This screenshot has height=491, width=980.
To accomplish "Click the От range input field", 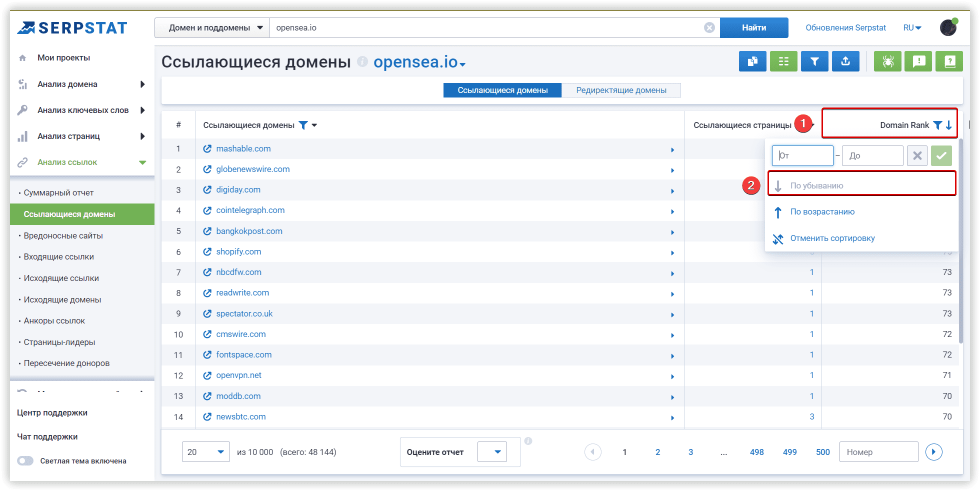I will click(x=802, y=155).
